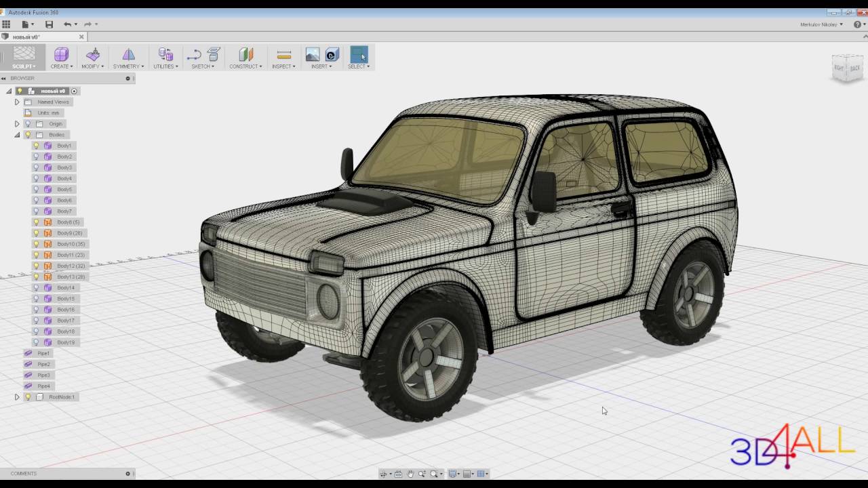Click the Construct plane icon

click(245, 55)
